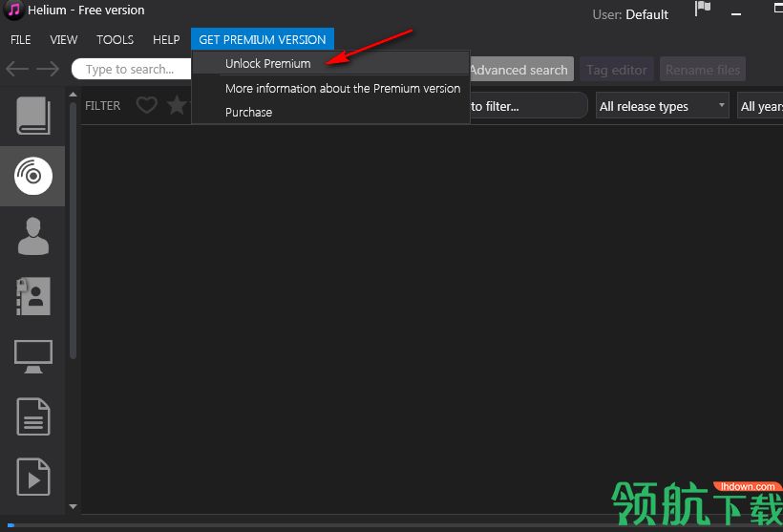Toggle the star rating filter
The image size is (783, 532).
177,105
